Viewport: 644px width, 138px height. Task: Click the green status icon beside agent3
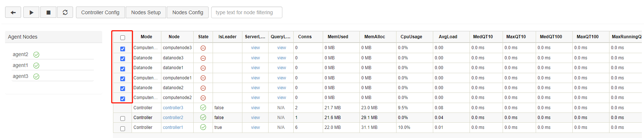coord(36,76)
